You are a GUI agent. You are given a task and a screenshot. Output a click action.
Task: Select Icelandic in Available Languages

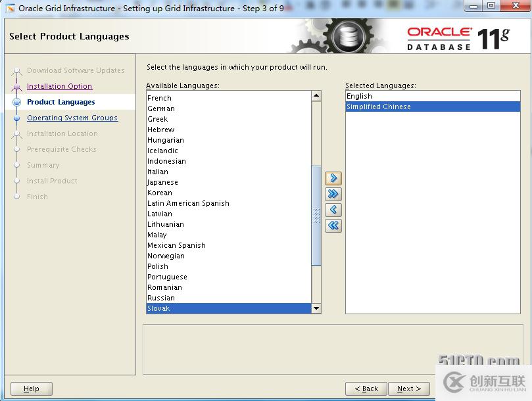point(229,151)
